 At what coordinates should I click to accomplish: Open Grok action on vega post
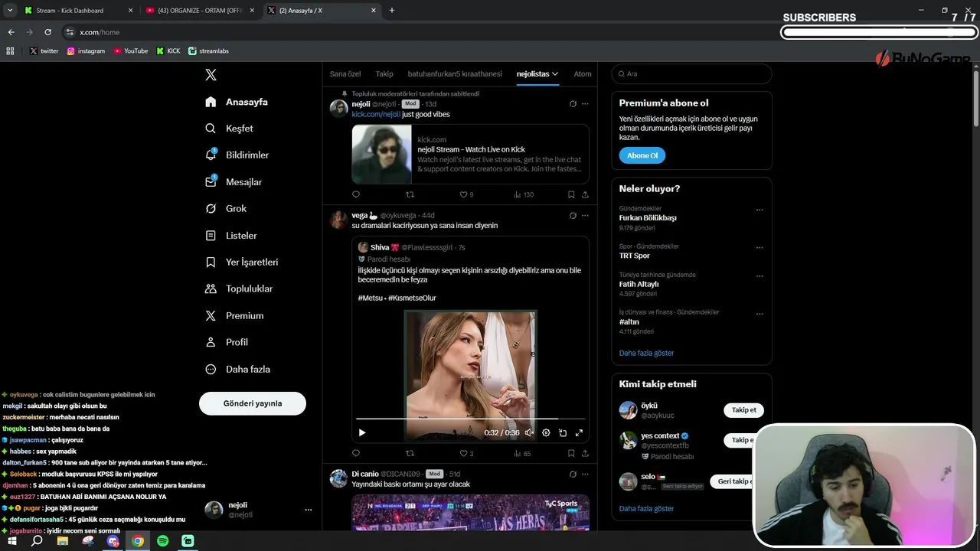click(x=573, y=216)
